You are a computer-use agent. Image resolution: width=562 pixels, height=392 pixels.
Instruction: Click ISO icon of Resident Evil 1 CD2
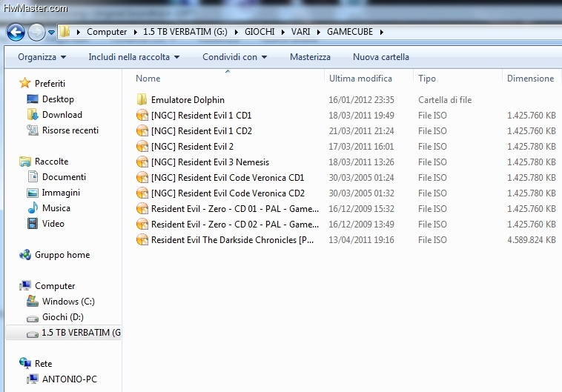pyautogui.click(x=142, y=130)
